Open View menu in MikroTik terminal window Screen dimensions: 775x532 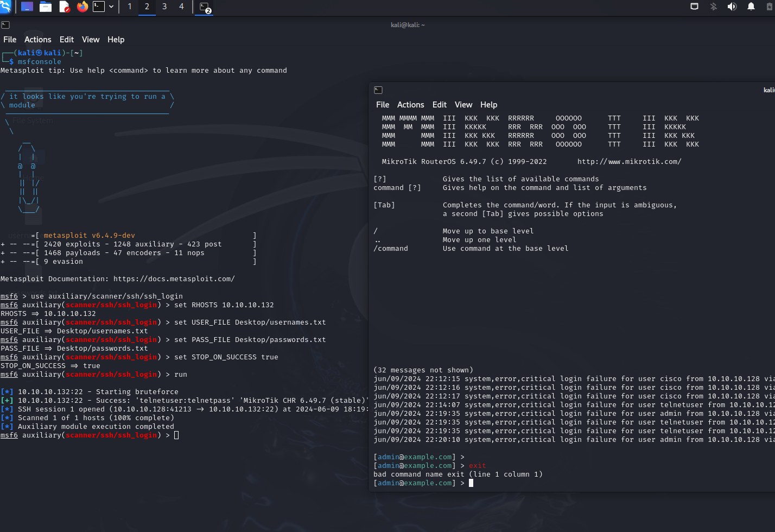click(463, 105)
